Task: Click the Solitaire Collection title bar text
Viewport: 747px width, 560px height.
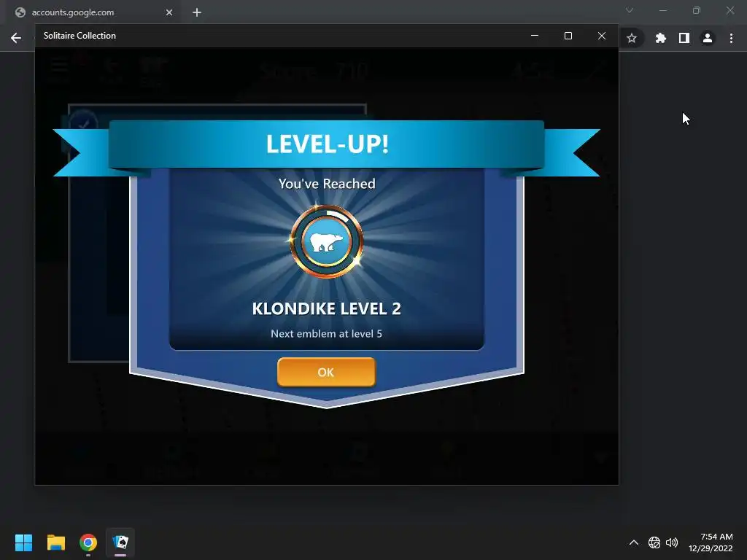Action: (x=80, y=36)
